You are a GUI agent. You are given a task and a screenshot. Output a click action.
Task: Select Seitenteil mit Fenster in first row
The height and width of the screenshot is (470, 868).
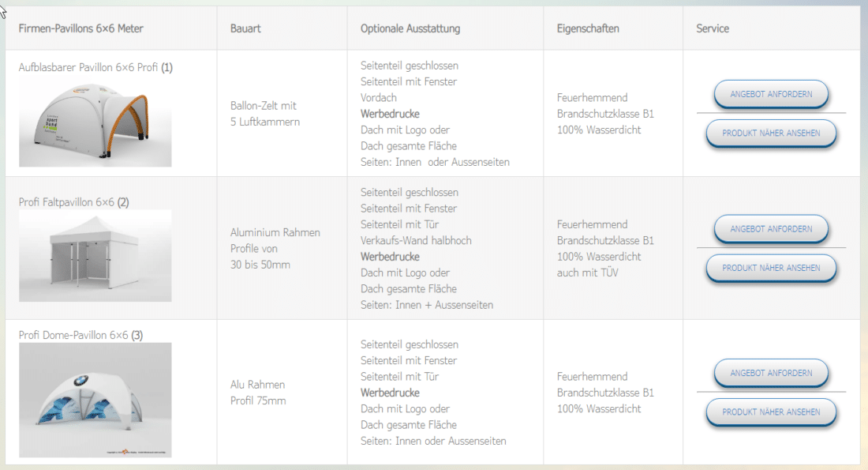407,81
